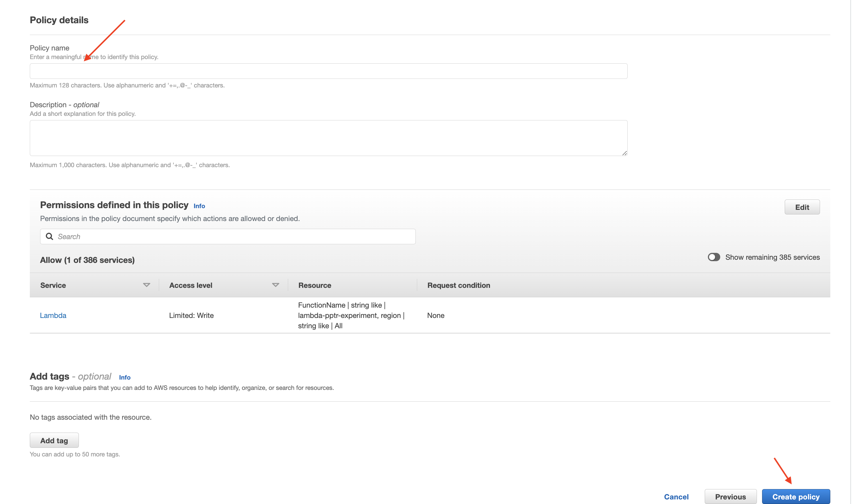Toggle Show remaining 385 services

[714, 257]
